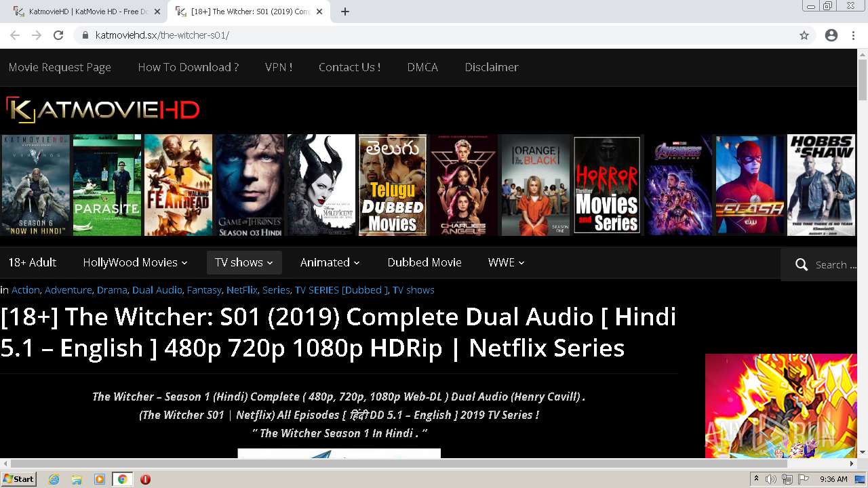Open the Maleficent poster
This screenshot has width=868, height=488.
click(x=321, y=185)
